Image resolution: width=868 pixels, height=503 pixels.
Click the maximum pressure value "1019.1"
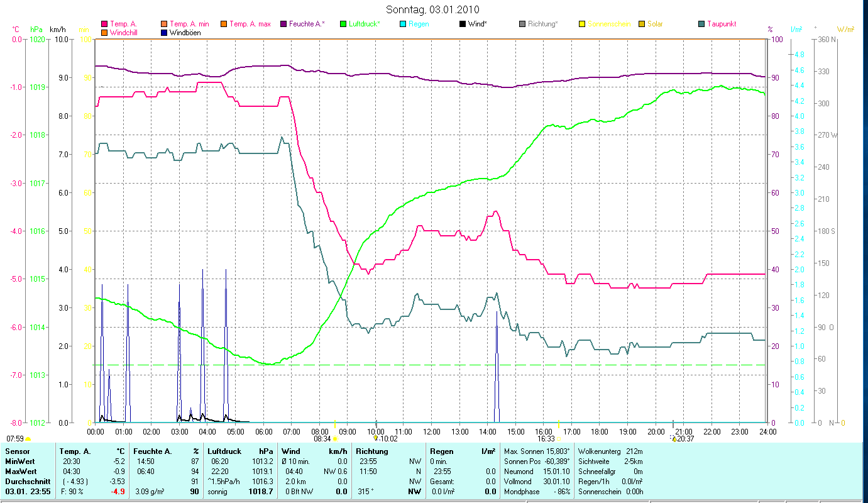261,472
